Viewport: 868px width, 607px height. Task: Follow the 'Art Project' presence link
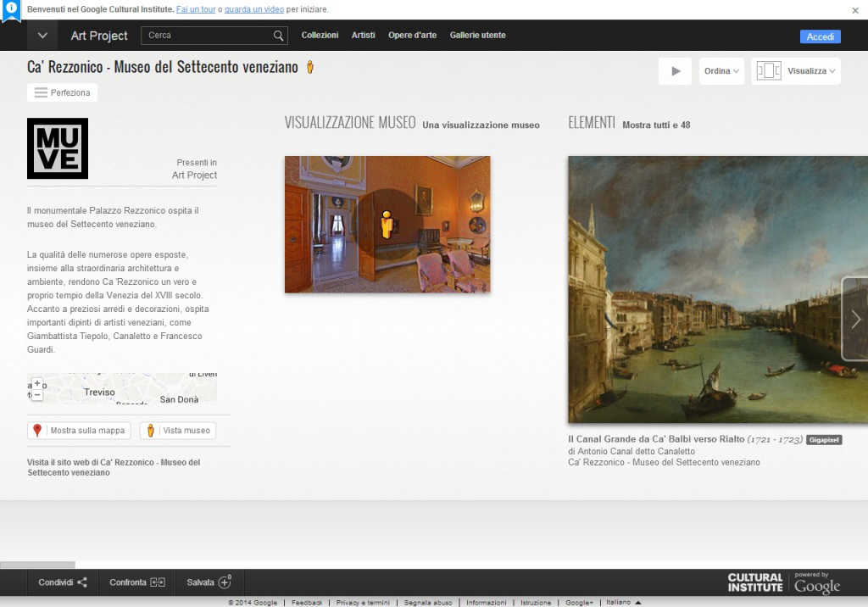pos(194,175)
